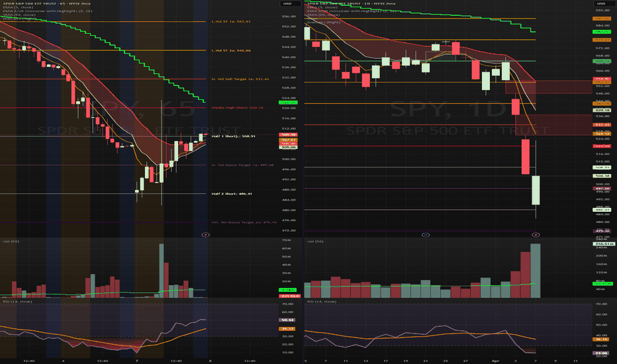Screen dimensions: 617x364
Task: Select the Half 2 Short: 486.41 label
Action: pyautogui.click(x=232, y=194)
